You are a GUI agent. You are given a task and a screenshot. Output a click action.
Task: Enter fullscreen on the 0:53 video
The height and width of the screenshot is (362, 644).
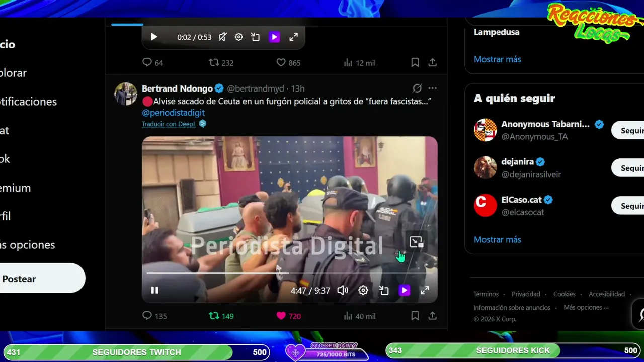[293, 37]
